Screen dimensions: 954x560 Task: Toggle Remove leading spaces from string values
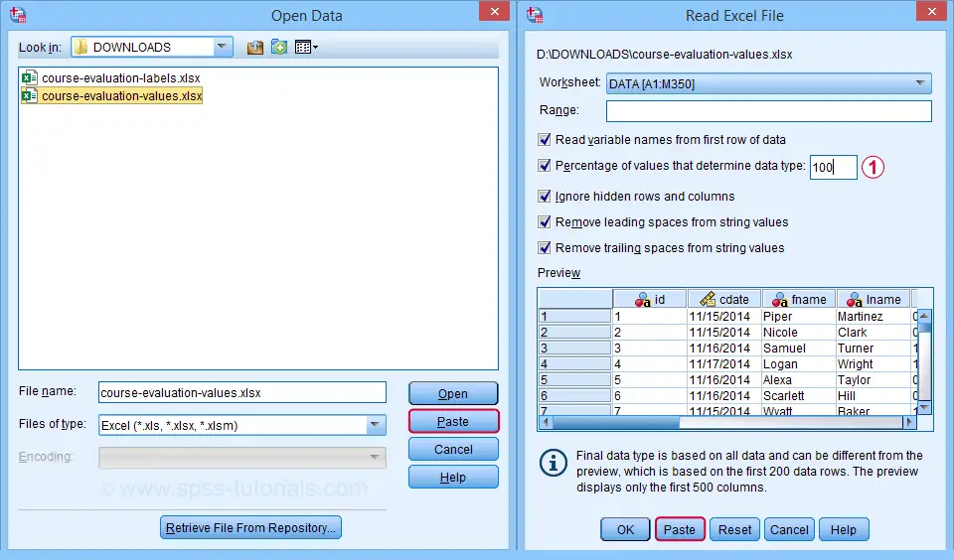point(545,221)
